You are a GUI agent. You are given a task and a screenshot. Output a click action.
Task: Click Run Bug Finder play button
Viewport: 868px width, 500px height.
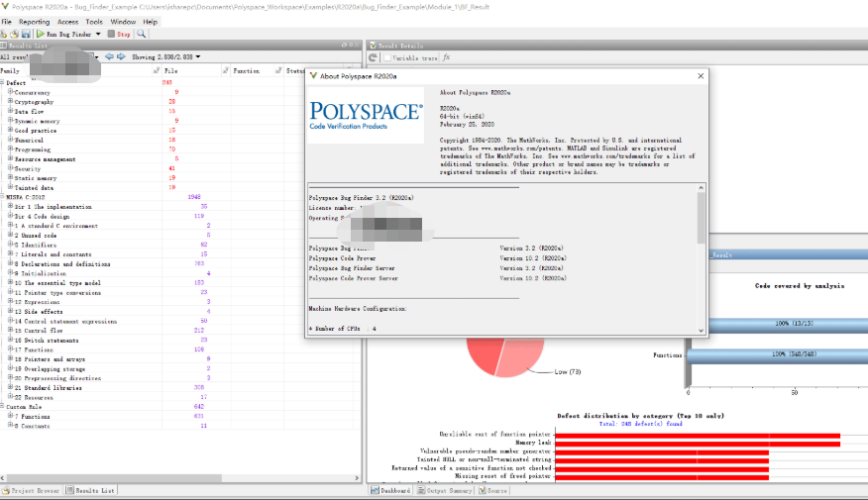click(41, 34)
